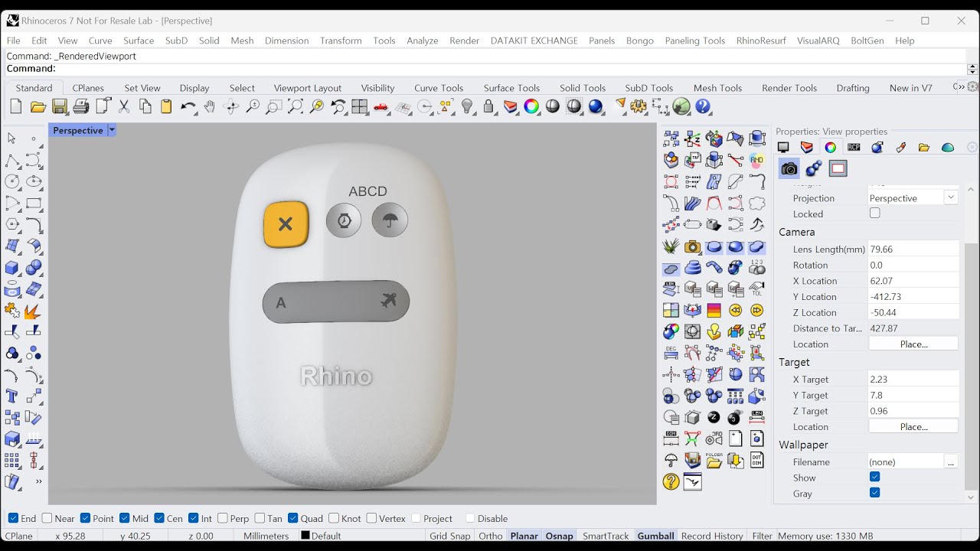Screen dimensions: 980x551
Task: Toggle the Locked checkbox in View properties
Action: pos(875,214)
